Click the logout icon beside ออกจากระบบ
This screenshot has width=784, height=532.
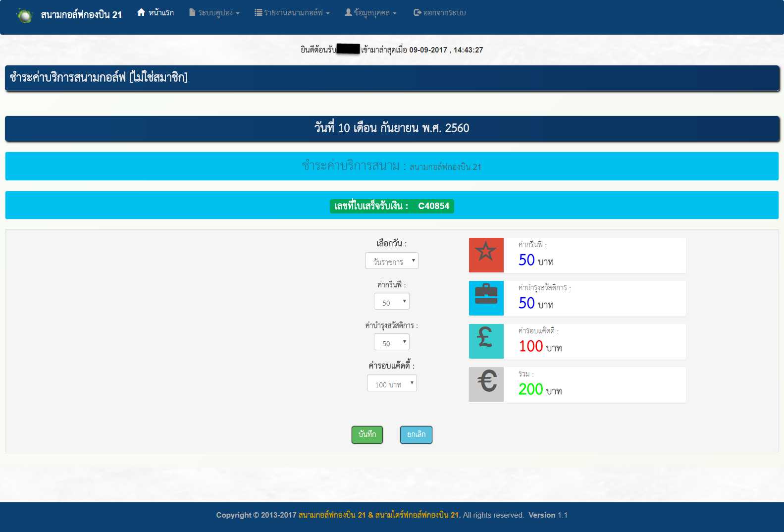click(x=417, y=12)
